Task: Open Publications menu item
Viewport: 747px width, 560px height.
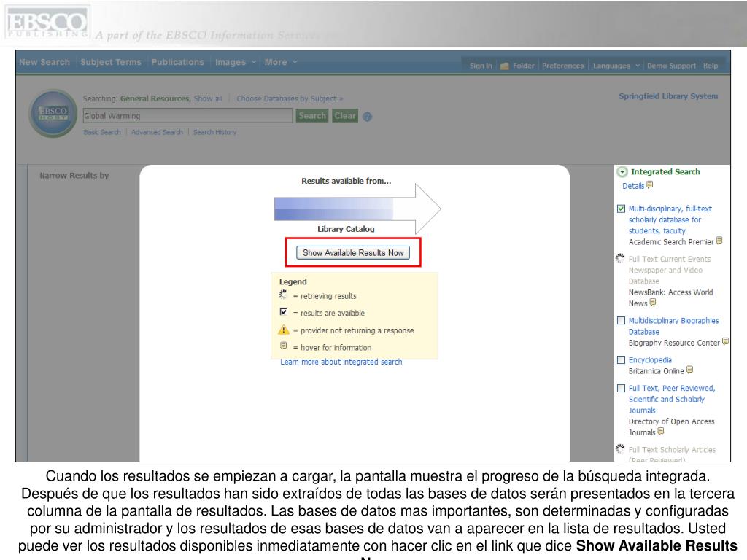Action: coord(178,63)
